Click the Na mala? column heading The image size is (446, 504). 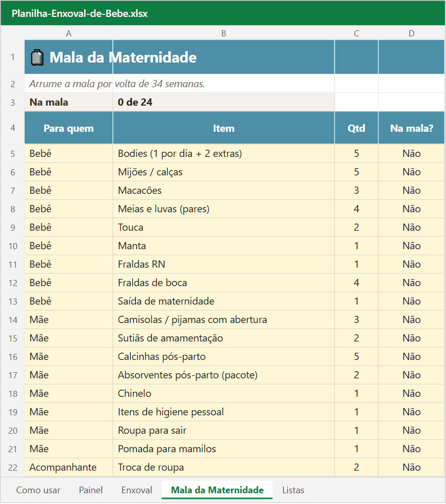(412, 128)
